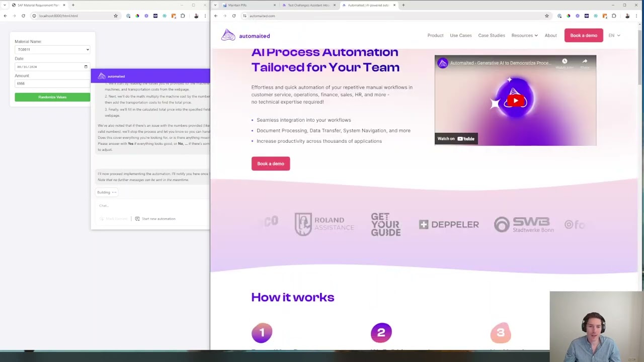Viewport: 644px width, 362px height.
Task: Open the Product menu item
Action: pyautogui.click(x=435, y=35)
